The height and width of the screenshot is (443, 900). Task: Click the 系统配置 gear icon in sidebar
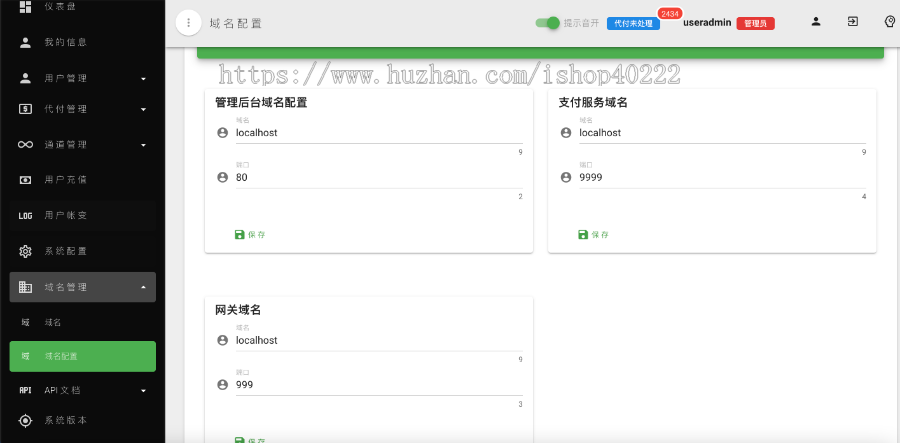pyautogui.click(x=26, y=251)
